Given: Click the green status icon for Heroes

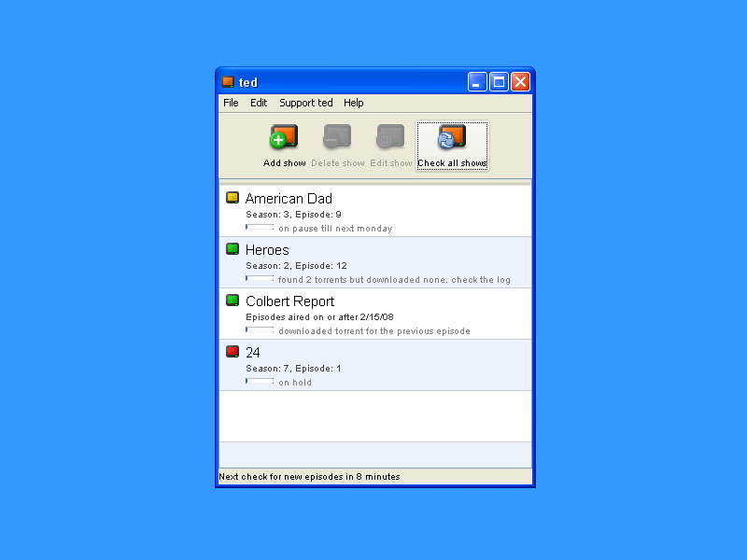Looking at the screenshot, I should pyautogui.click(x=233, y=249).
